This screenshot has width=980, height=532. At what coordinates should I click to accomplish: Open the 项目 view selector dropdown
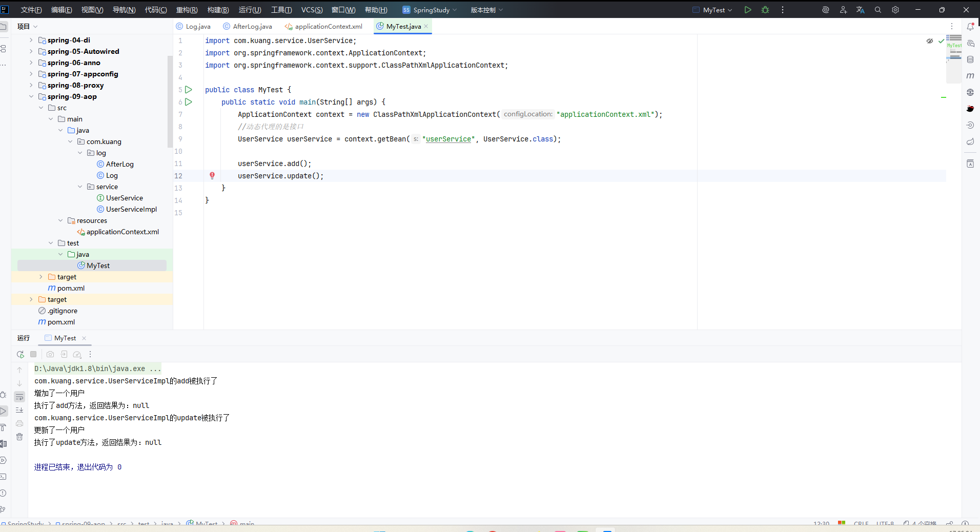[x=27, y=27]
